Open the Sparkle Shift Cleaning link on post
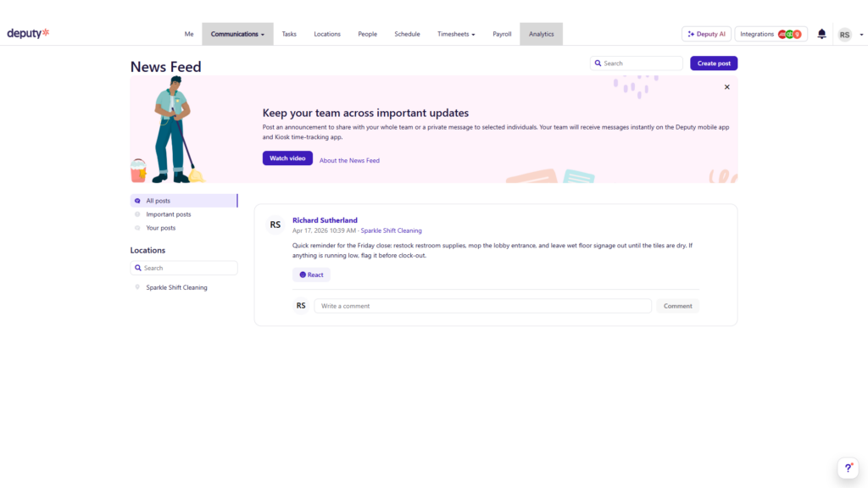This screenshot has height=488, width=868. [392, 230]
